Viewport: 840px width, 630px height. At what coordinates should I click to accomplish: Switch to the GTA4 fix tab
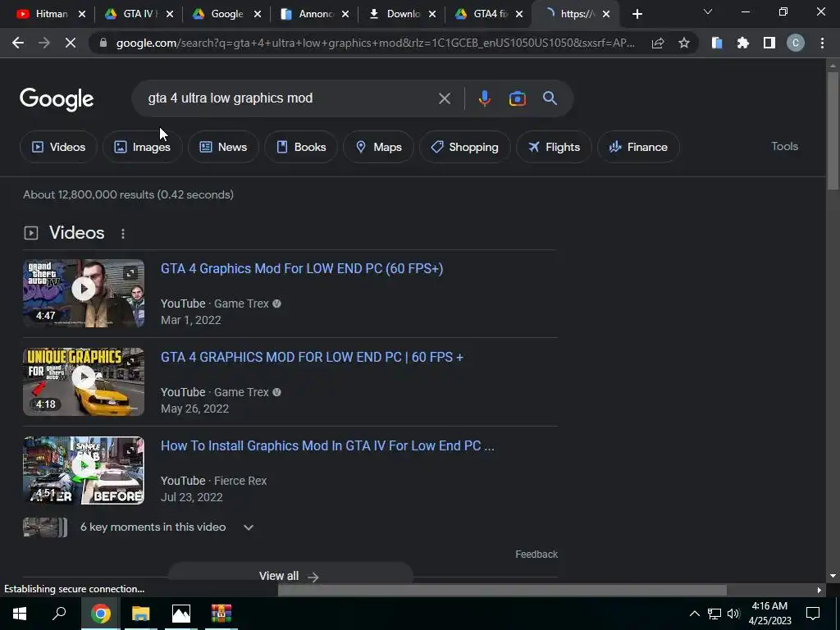491,15
